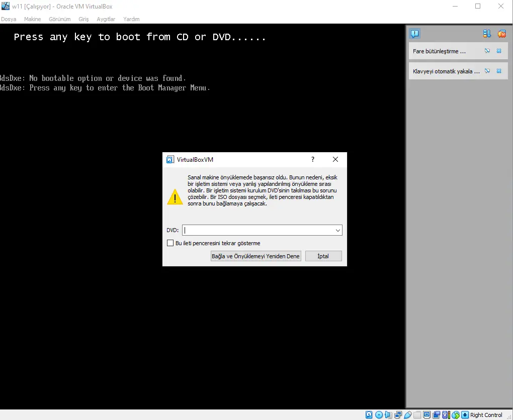Open the Görünüm menu
Screen dimensions: 513x420
pyautogui.click(x=59, y=19)
